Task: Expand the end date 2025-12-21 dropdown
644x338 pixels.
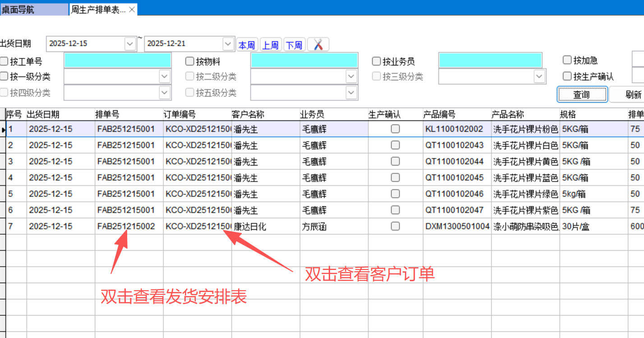Action: 228,44
